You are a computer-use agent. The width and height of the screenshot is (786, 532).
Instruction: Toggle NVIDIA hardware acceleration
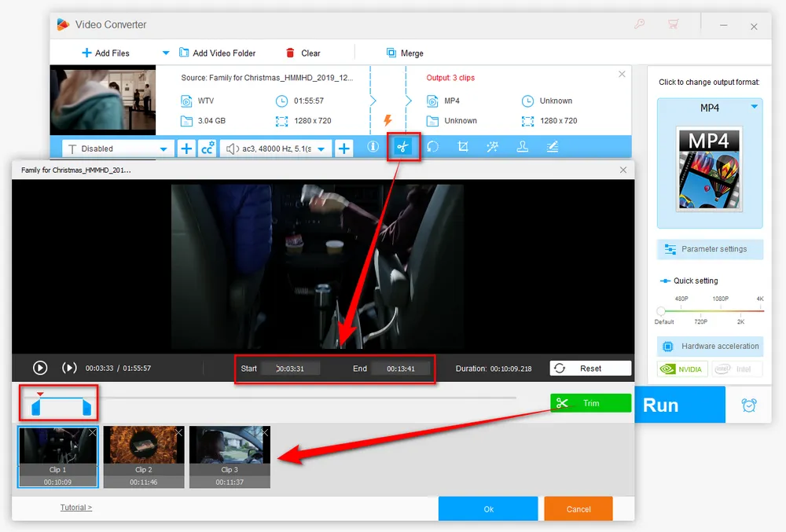(682, 369)
